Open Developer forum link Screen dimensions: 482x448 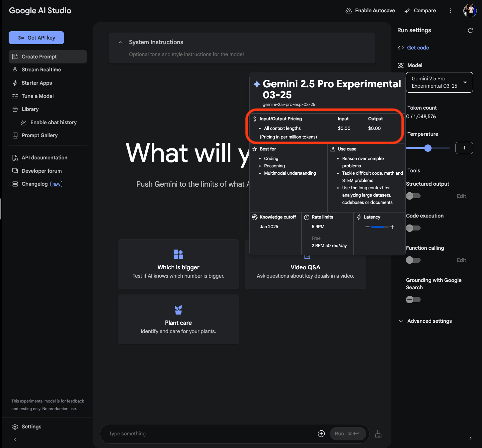point(41,171)
